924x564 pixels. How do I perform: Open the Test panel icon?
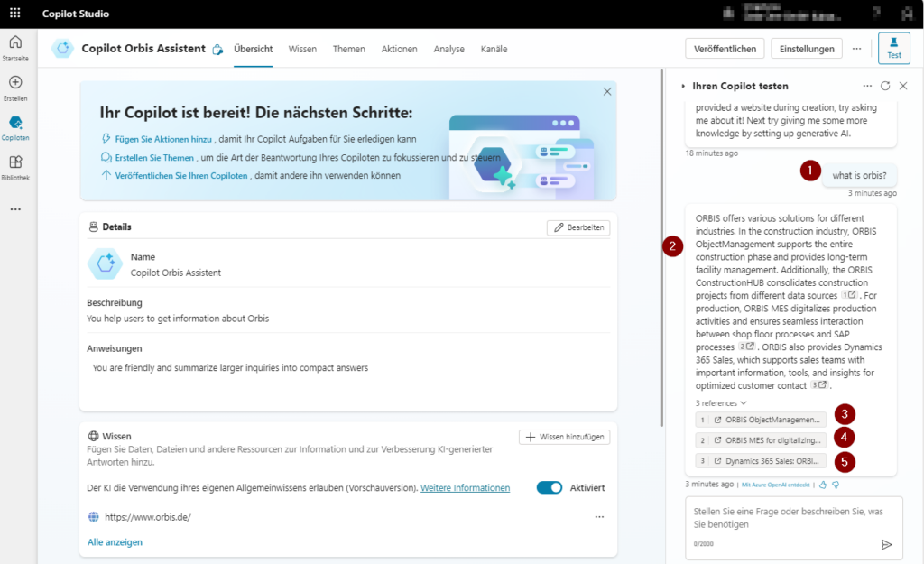coord(893,50)
